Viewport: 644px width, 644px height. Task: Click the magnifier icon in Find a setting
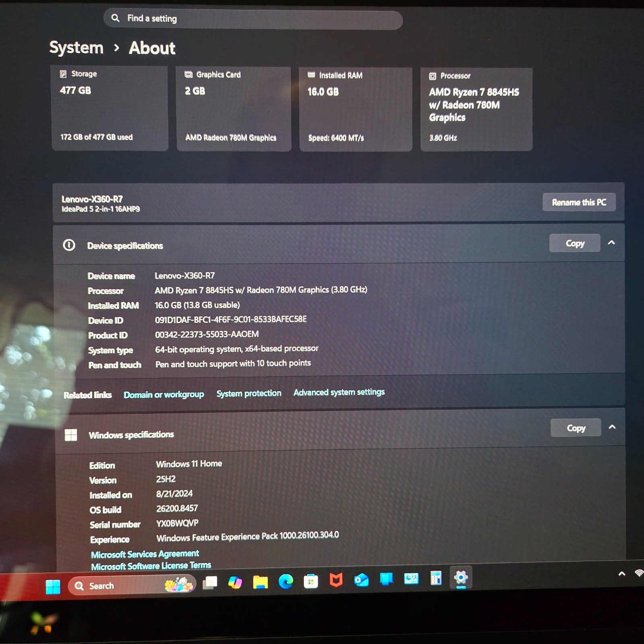tap(116, 18)
